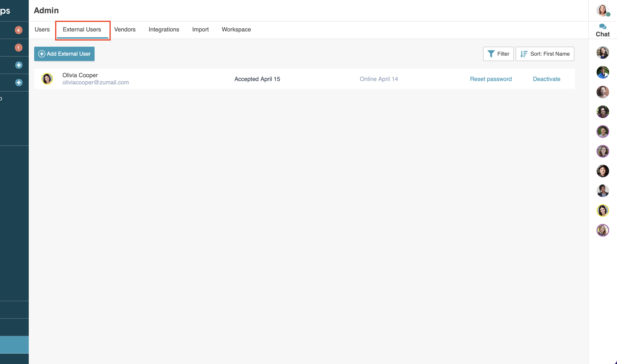Screen dimensions: 617x364
Task: Open the Sort: First Name dropdown
Action: [x=545, y=54]
